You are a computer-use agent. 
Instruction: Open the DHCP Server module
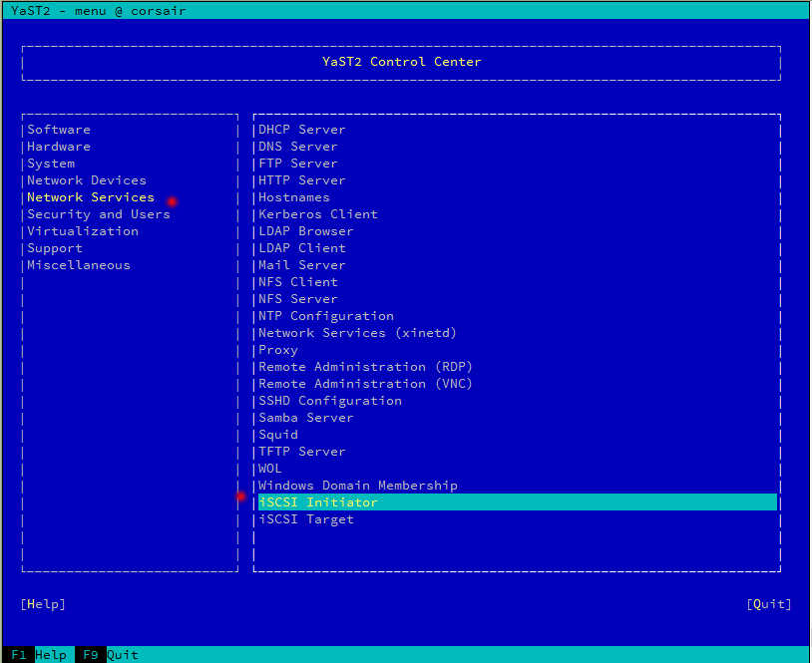[302, 130]
